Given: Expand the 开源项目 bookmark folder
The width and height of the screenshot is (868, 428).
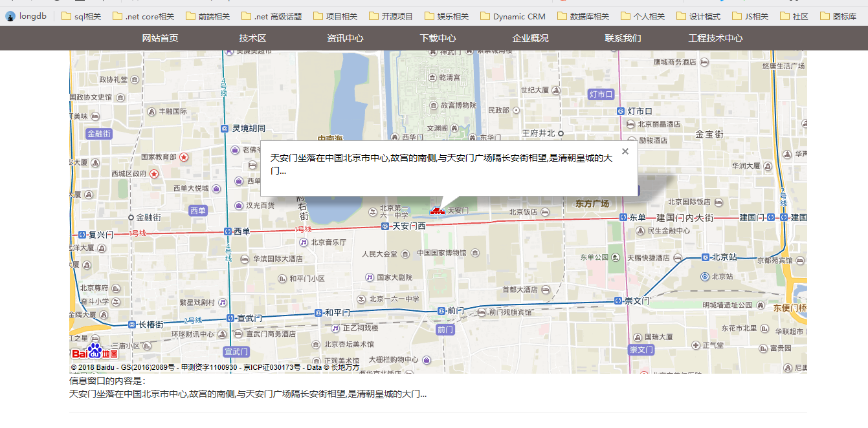Looking at the screenshot, I should tap(390, 16).
